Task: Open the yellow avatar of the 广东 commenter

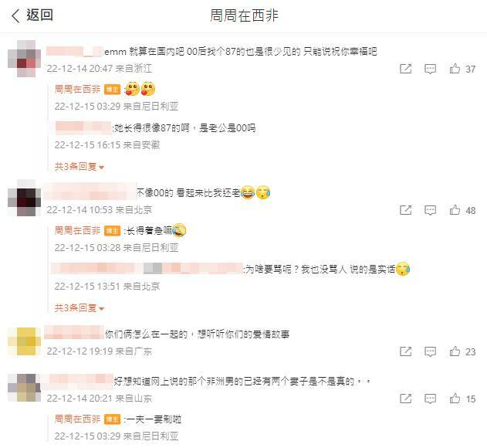Action: [x=24, y=341]
